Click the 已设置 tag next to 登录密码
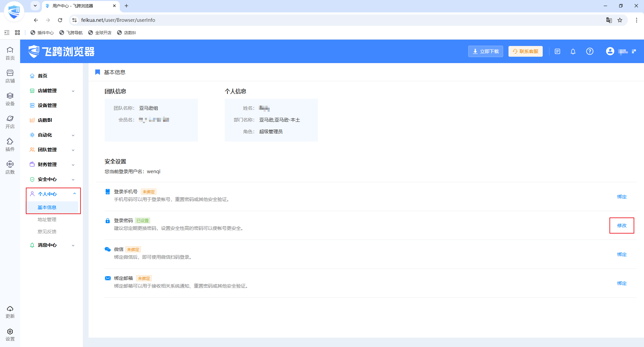Screen dimensions: 644x347 [x=143, y=221]
